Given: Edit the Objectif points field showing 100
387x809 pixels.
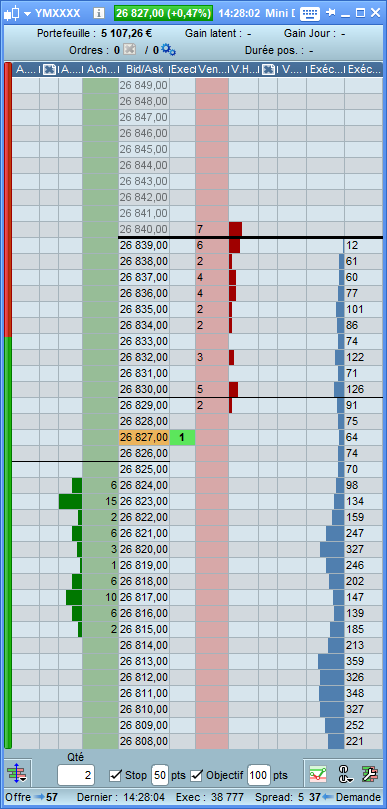Looking at the screenshot, I should point(259,775).
